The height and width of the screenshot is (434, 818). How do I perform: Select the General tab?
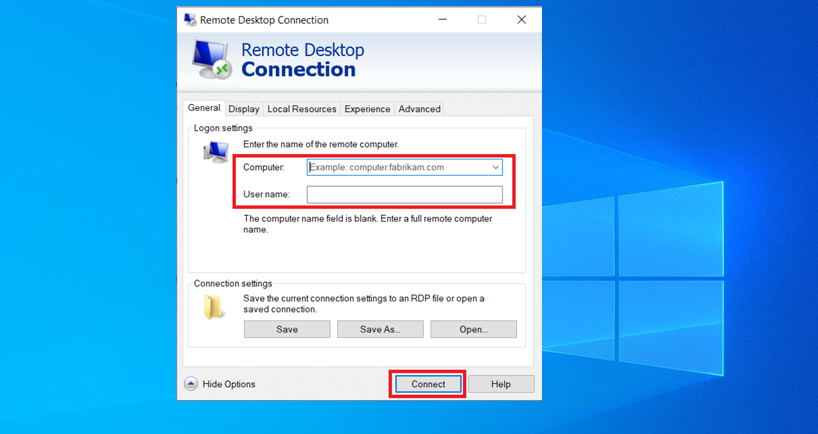click(x=204, y=108)
